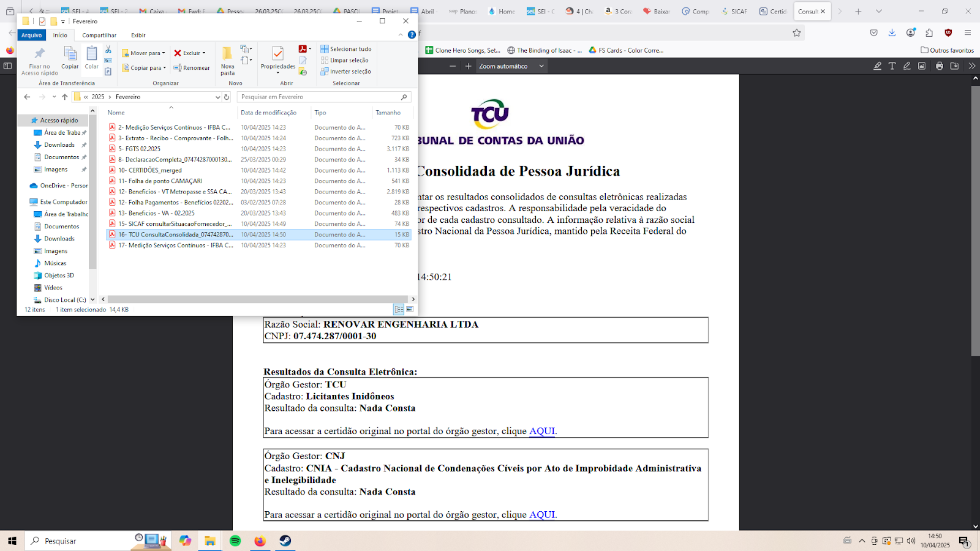Open Firefox extensions puzzle icon
The image size is (980, 551).
(929, 33)
